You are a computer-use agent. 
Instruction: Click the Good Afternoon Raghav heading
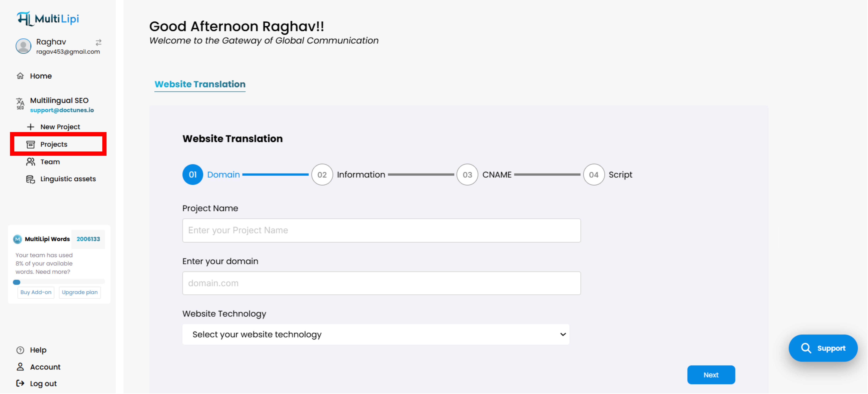pos(237,26)
